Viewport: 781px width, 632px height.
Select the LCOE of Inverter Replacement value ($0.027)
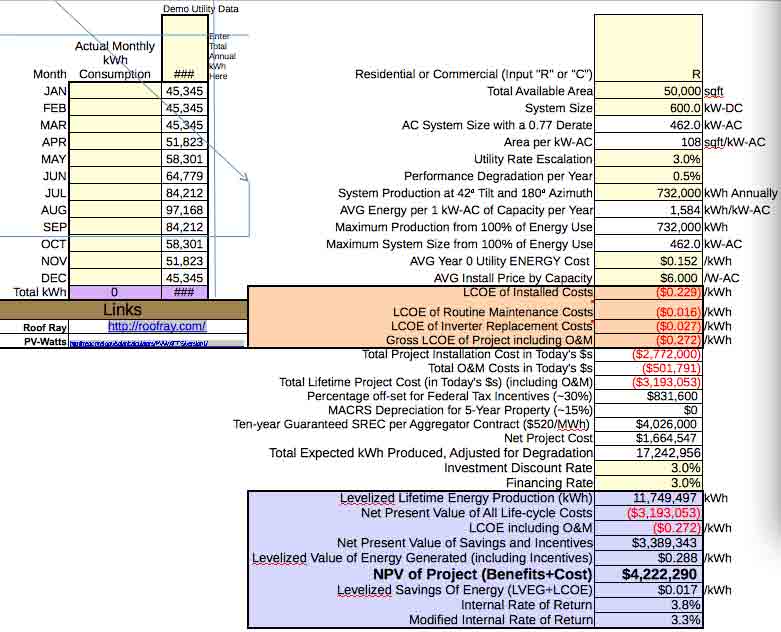648,326
